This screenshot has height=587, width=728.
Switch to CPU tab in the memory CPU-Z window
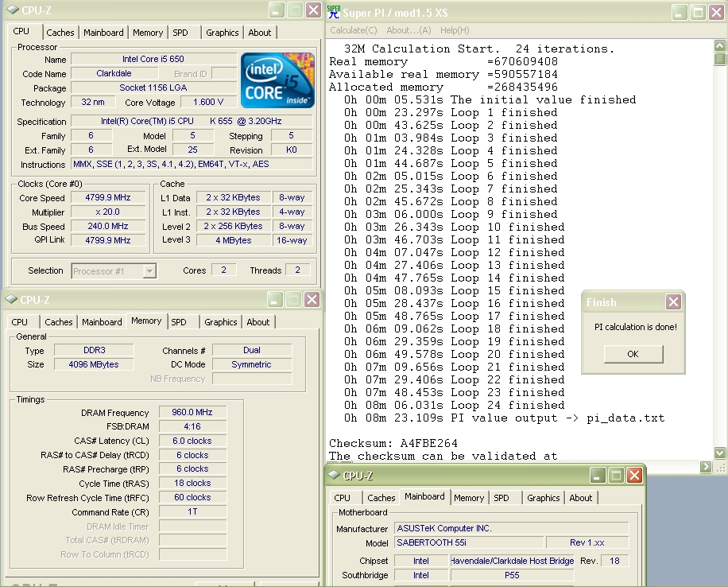[x=20, y=322]
